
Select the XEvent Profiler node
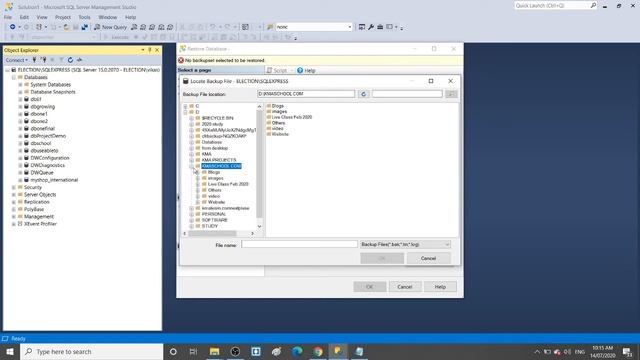click(40, 224)
